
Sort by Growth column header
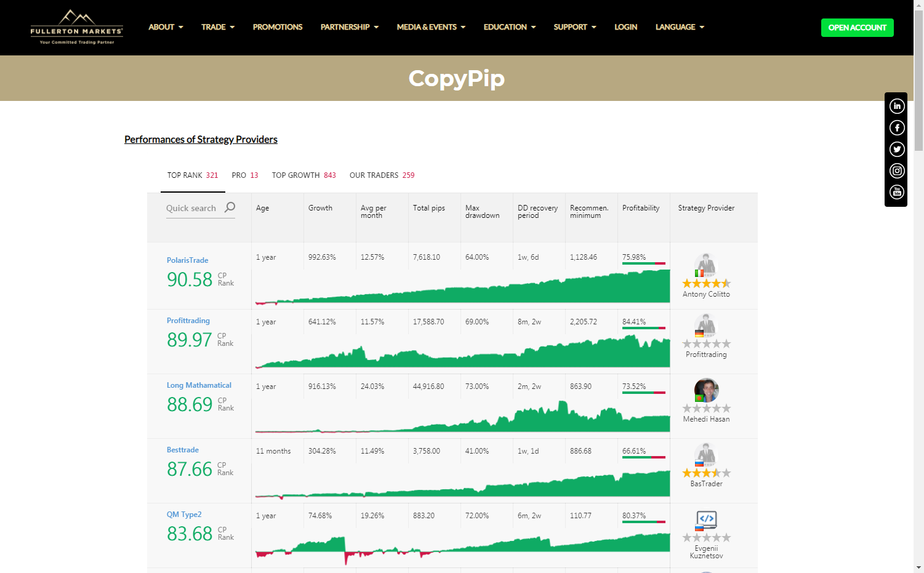[x=320, y=208]
